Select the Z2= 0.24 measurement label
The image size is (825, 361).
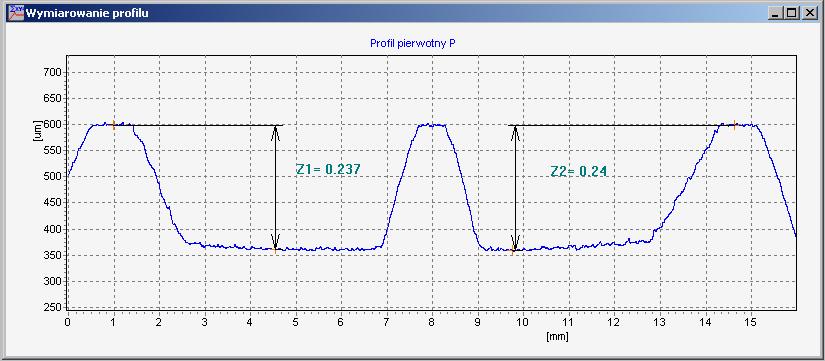point(579,171)
